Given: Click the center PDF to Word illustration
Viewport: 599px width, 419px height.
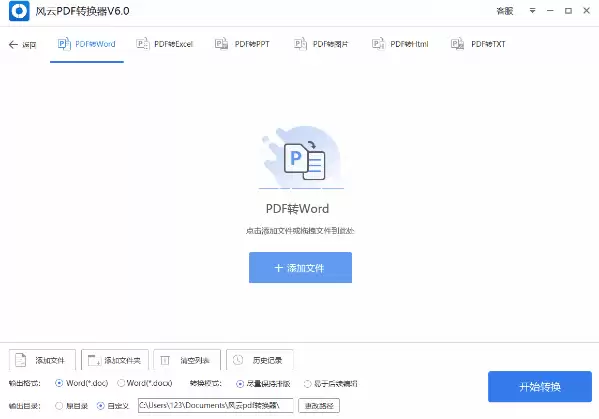Looking at the screenshot, I should (x=301, y=158).
